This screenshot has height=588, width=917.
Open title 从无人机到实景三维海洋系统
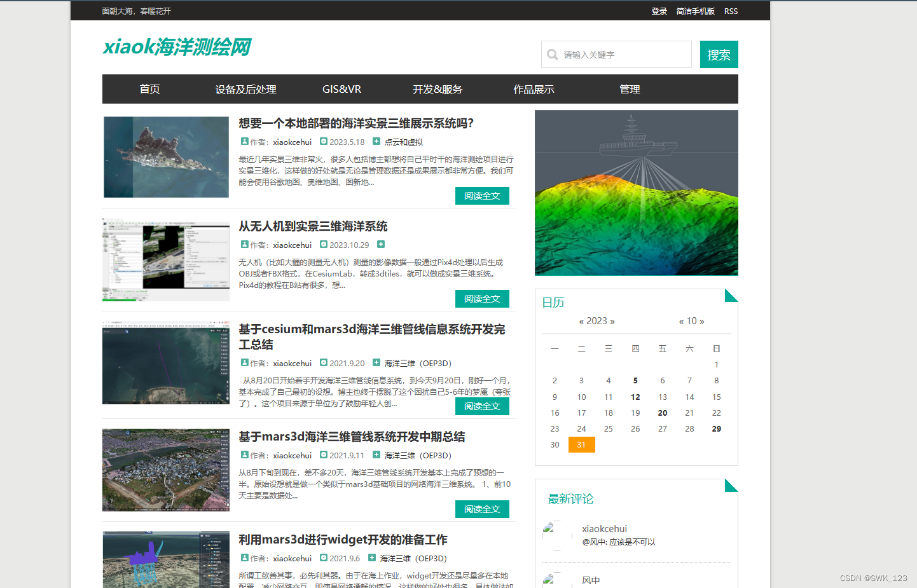(x=313, y=226)
